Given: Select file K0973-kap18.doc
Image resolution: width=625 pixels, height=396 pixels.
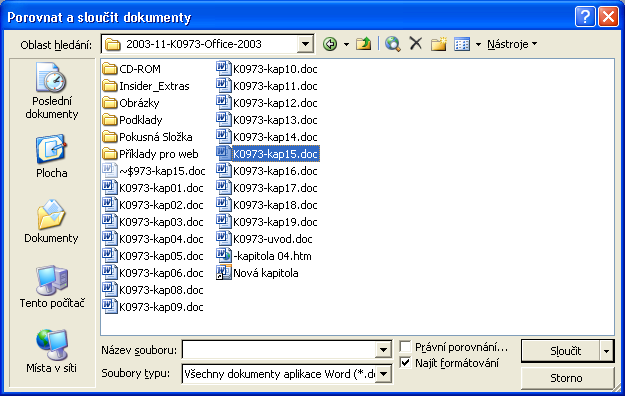Looking at the screenshot, I should pos(267,205).
